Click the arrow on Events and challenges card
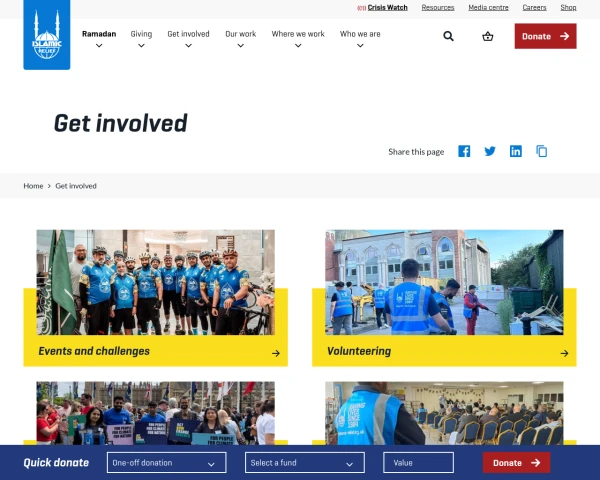Image resolution: width=600 pixels, height=480 pixels. point(276,353)
